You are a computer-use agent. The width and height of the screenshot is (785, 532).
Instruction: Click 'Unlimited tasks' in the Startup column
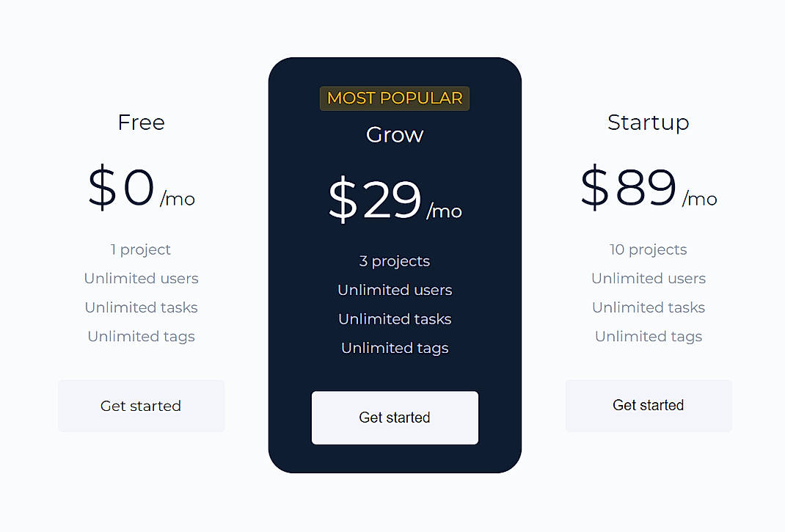649,307
